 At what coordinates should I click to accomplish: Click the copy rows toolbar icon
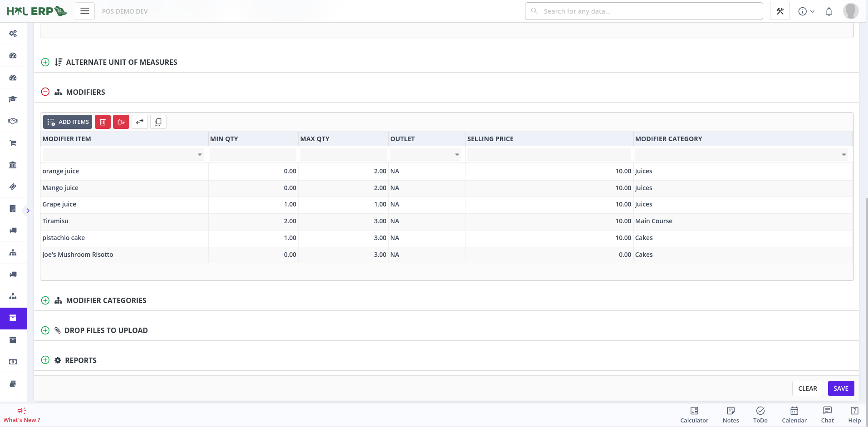[x=158, y=122]
